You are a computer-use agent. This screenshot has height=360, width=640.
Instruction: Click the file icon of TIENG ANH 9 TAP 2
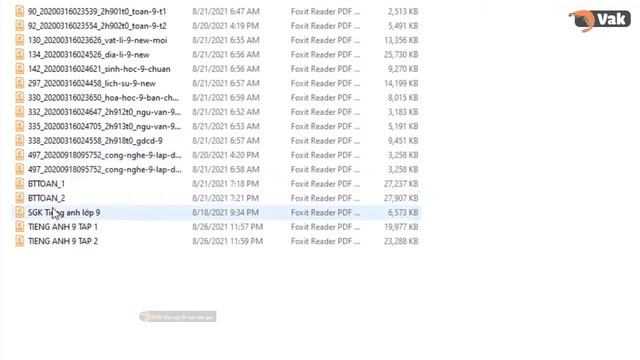pos(20,241)
